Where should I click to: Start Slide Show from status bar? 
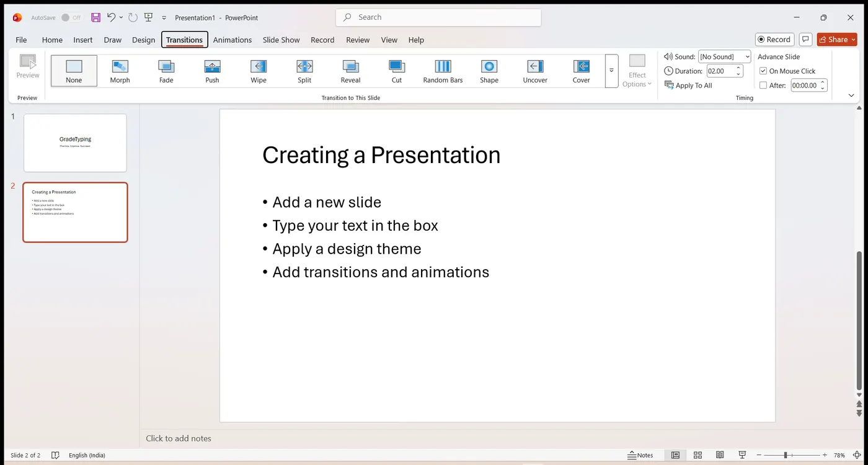(742, 455)
